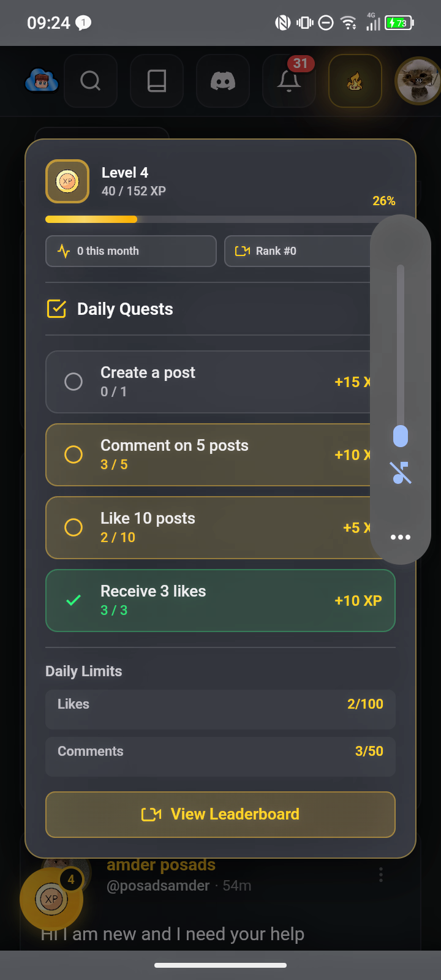Tap the floating XP coin level badge
Viewport: 441px width, 980px height.
tap(51, 899)
